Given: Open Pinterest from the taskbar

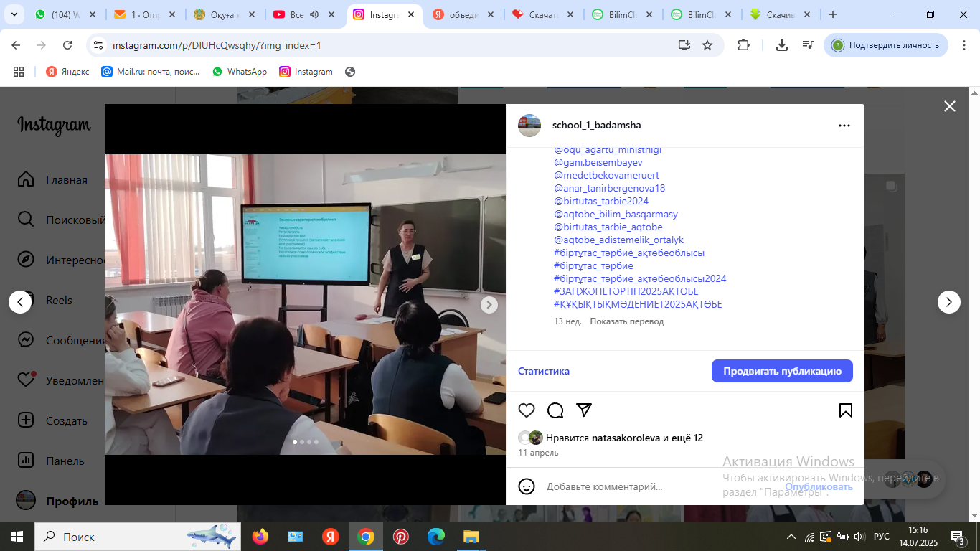Looking at the screenshot, I should 400,537.
